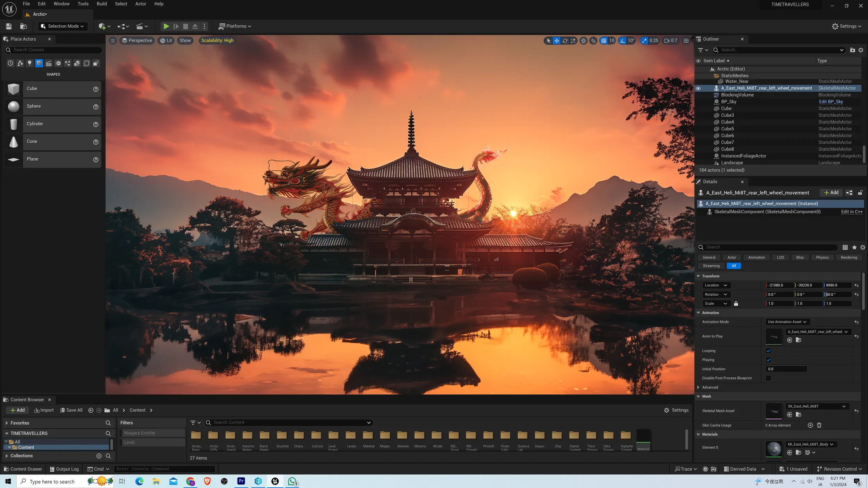Open Windows Start menu
This screenshot has height=488, width=868.
[x=8, y=481]
